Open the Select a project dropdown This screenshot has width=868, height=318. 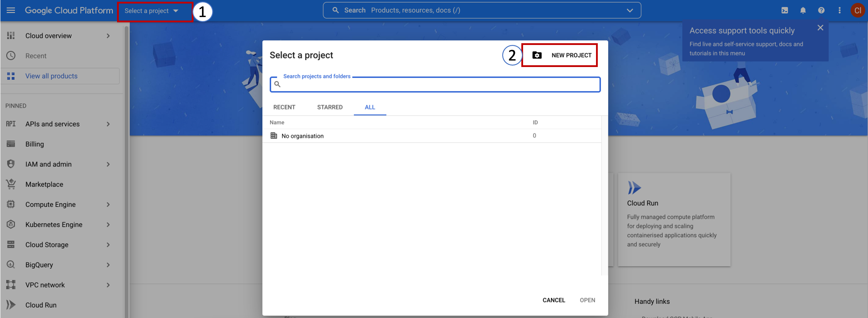click(x=151, y=11)
